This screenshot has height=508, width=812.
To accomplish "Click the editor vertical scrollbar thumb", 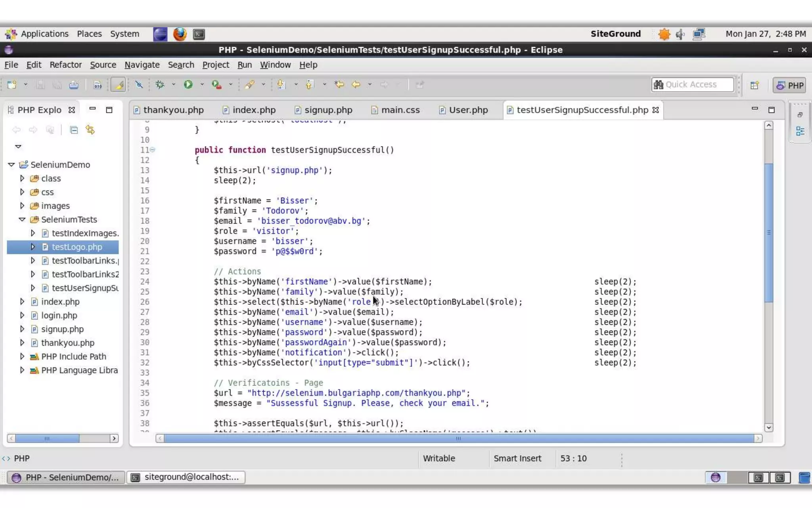I will point(768,232).
